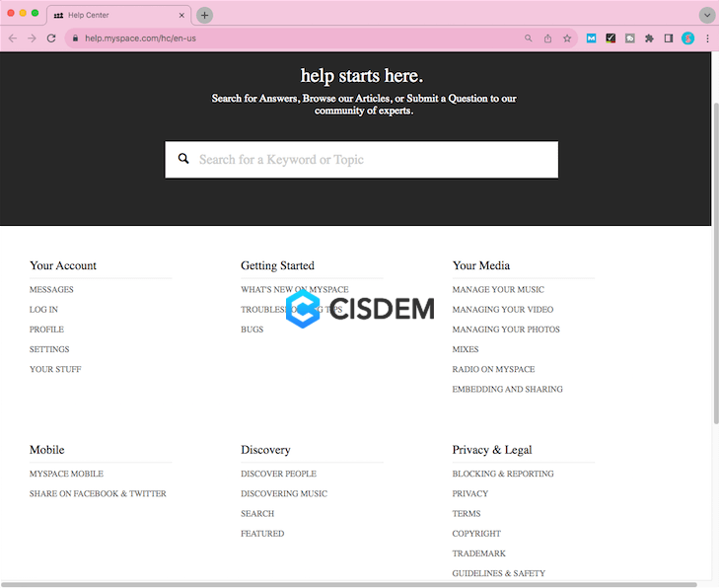The width and height of the screenshot is (719, 588).
Task: Open BLOCKING & REPORTING link
Action: coord(503,474)
